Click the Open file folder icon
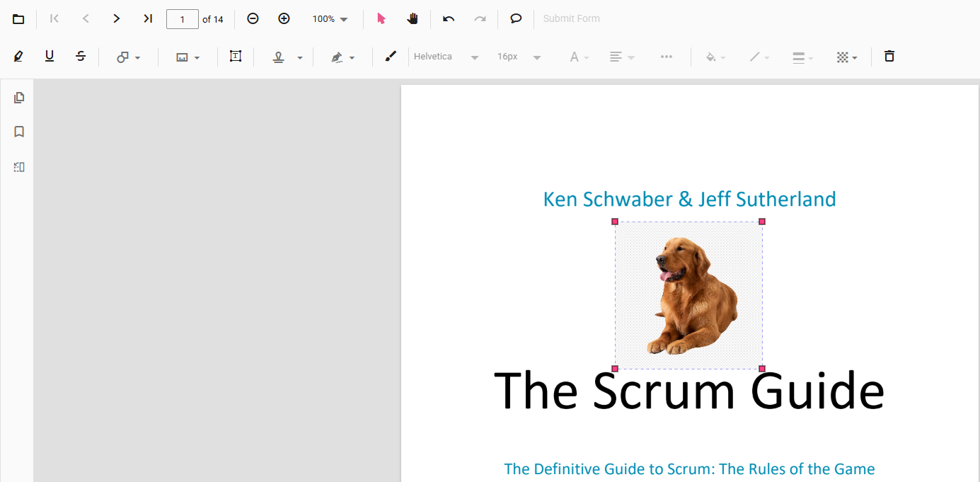Image resolution: width=980 pixels, height=482 pixels. [18, 19]
